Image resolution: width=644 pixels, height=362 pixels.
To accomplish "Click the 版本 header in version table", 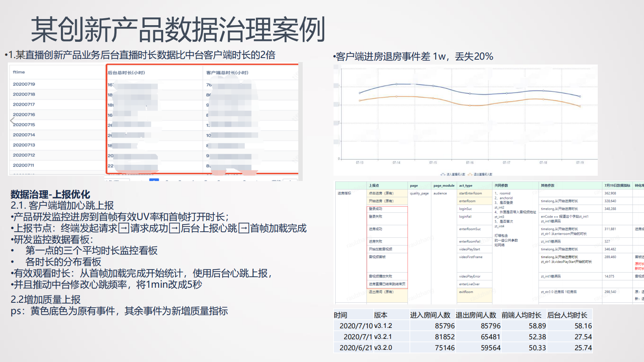I will [x=381, y=315].
